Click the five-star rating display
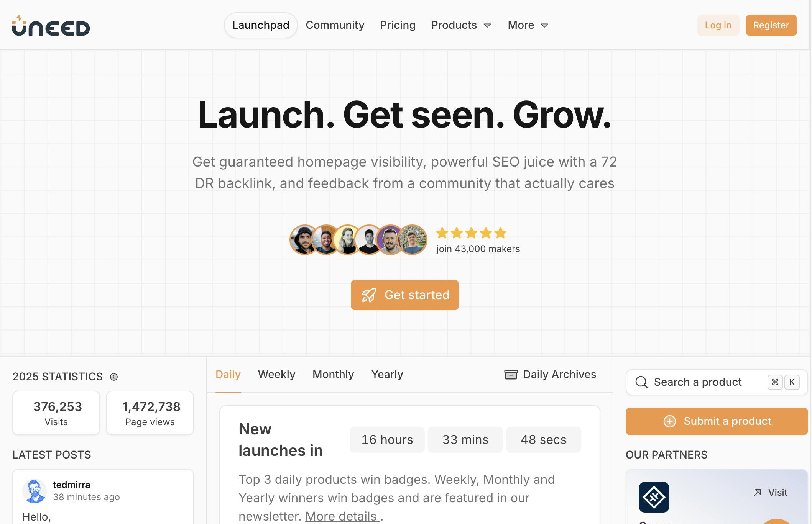 point(471,233)
